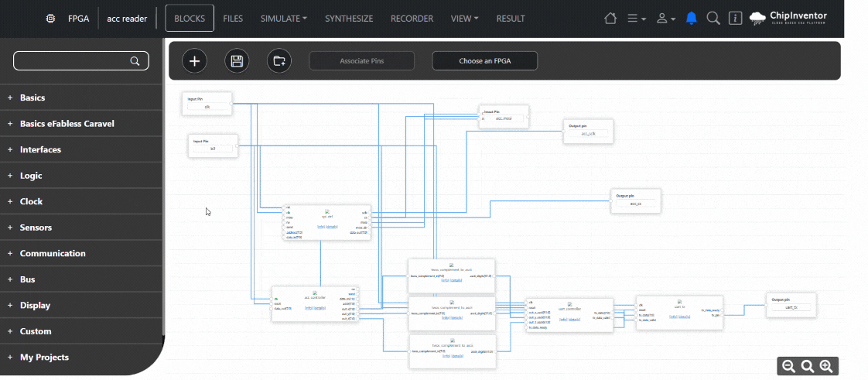Expand the Bus category

pyautogui.click(x=81, y=279)
